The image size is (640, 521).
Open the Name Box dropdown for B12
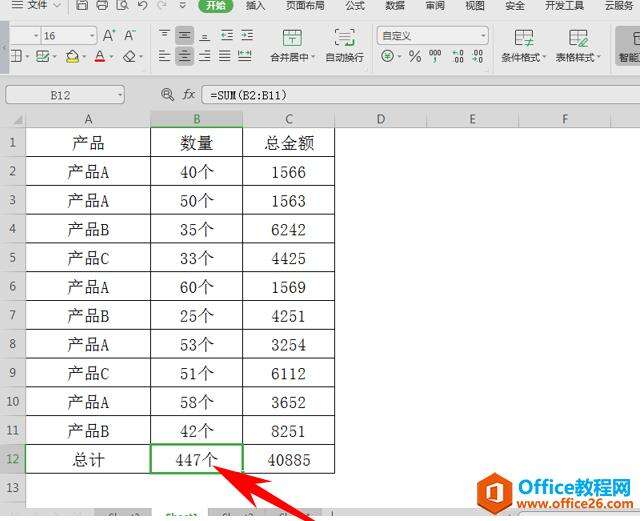click(x=120, y=95)
